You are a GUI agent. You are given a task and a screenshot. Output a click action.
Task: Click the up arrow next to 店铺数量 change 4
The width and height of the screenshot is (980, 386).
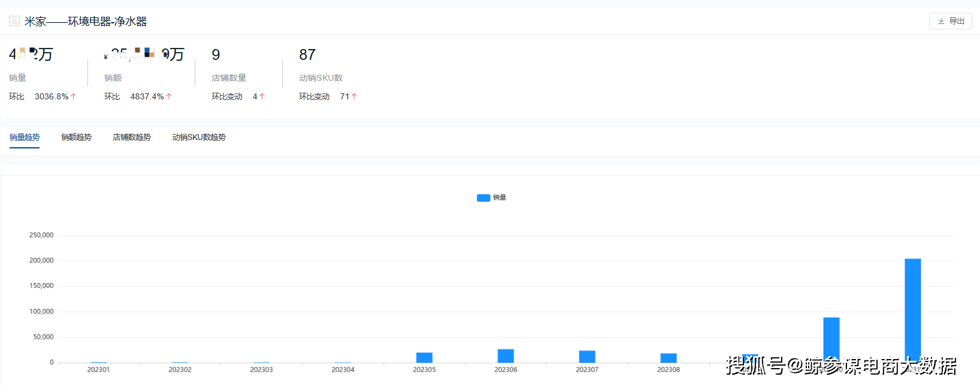pos(262,96)
